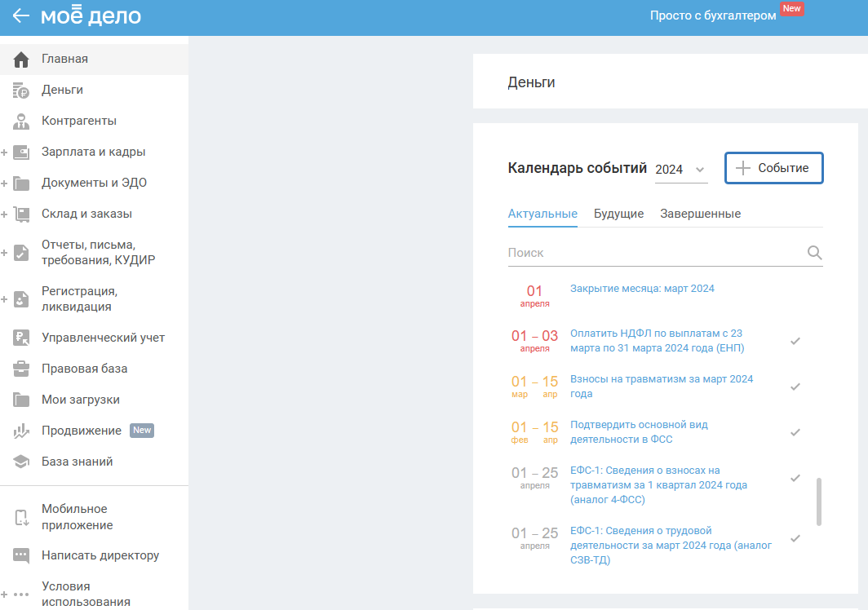Click the back arrow in header
The image size is (868, 610).
(x=21, y=16)
